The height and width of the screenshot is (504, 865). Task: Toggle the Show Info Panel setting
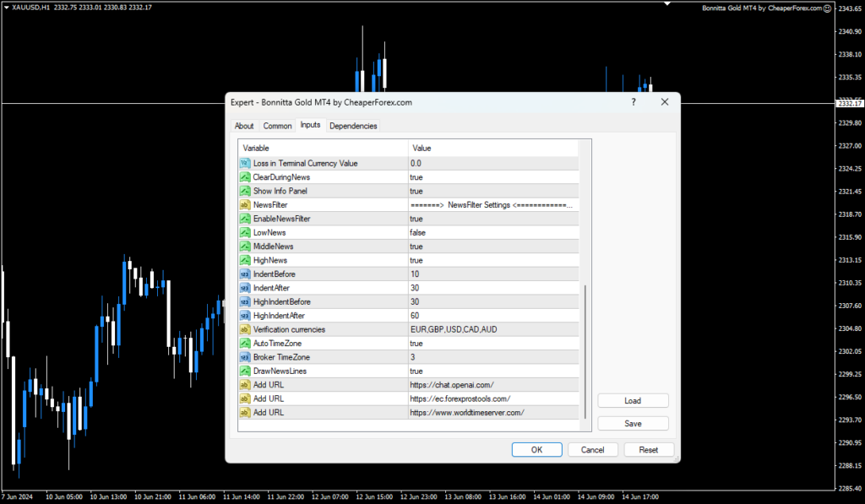[x=465, y=190]
